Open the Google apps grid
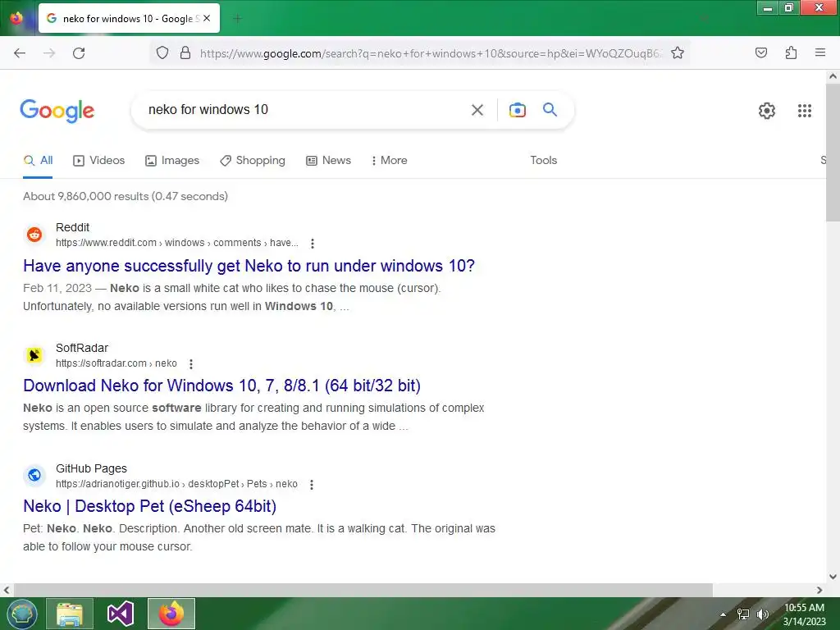The image size is (840, 630). [805, 111]
